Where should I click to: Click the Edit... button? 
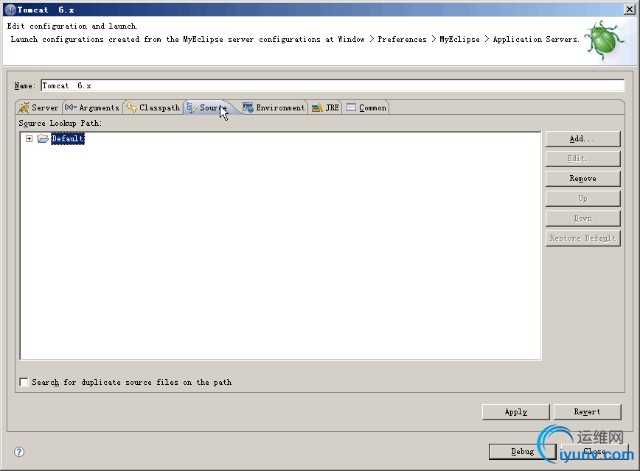pos(583,158)
